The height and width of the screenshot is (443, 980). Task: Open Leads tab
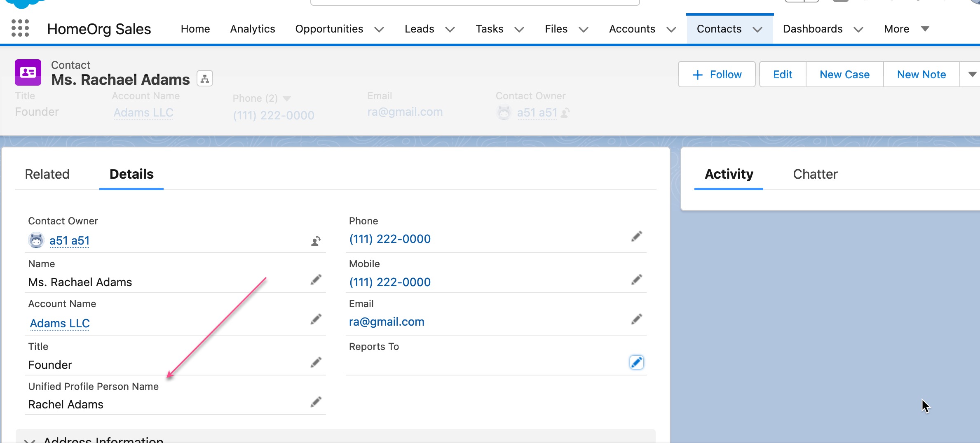pos(419,29)
